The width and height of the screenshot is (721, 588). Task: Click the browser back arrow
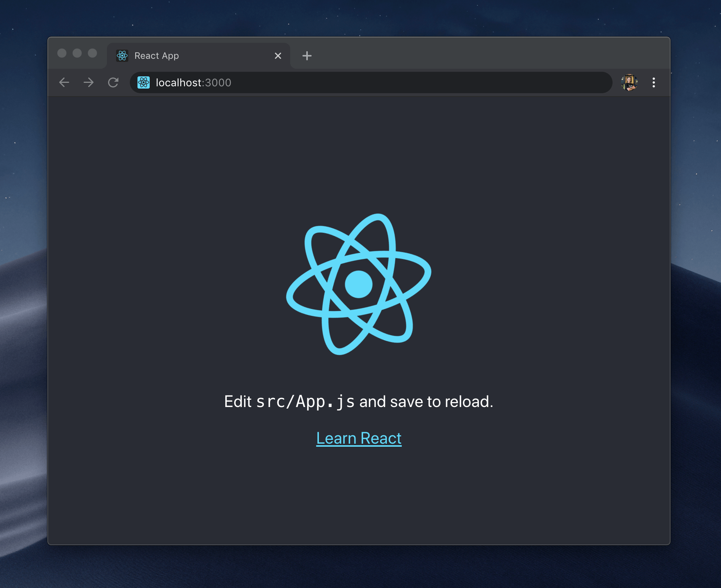coord(64,82)
